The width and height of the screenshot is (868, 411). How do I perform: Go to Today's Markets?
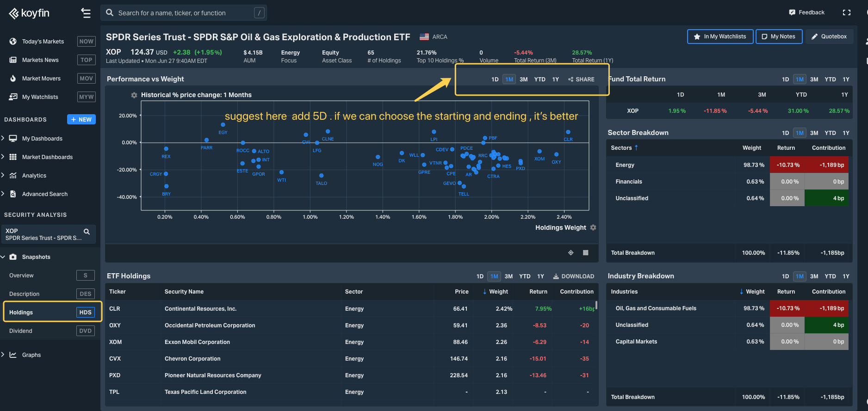coord(43,42)
